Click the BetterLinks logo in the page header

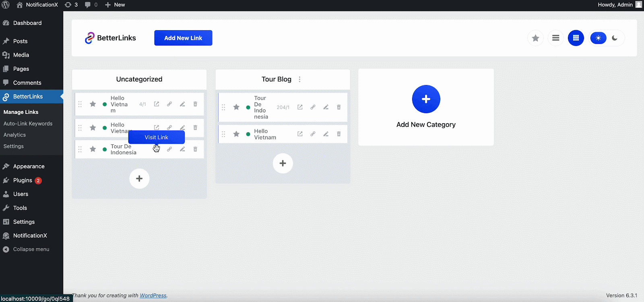pos(110,38)
